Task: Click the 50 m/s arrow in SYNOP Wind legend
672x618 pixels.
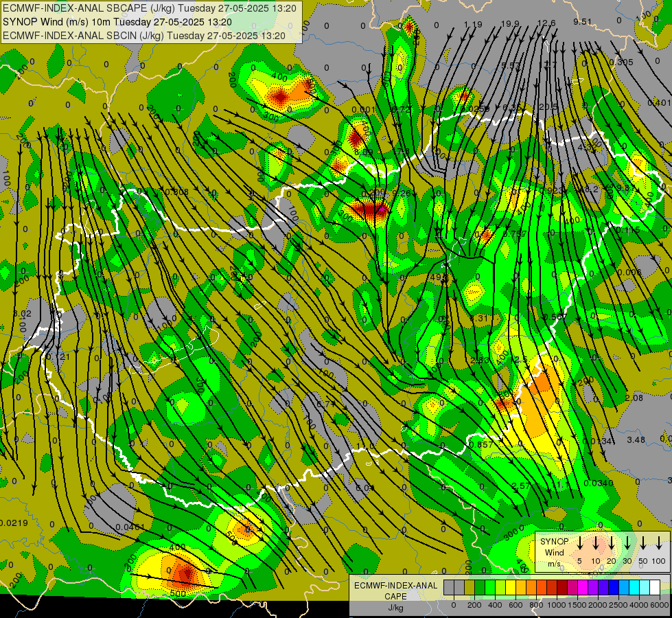Action: (x=643, y=543)
